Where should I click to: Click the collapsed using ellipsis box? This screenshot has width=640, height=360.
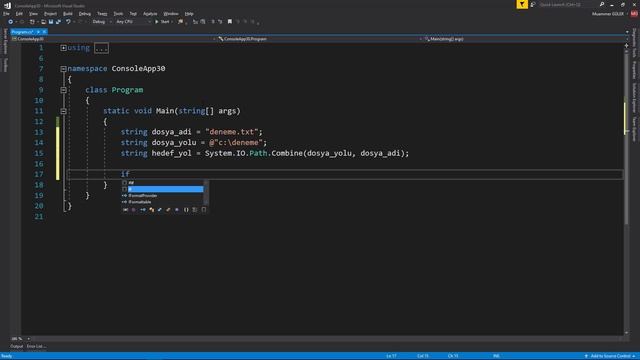point(101,48)
